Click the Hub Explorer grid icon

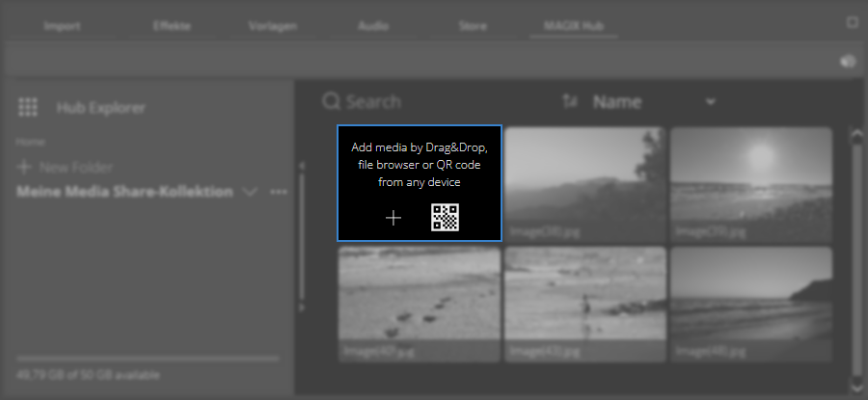pos(28,108)
